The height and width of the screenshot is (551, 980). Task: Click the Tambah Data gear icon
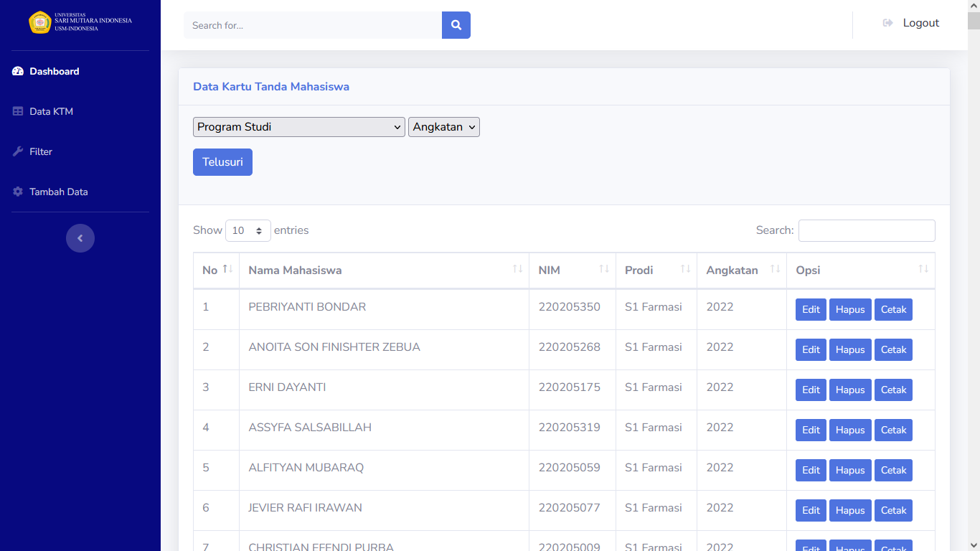pos(18,192)
